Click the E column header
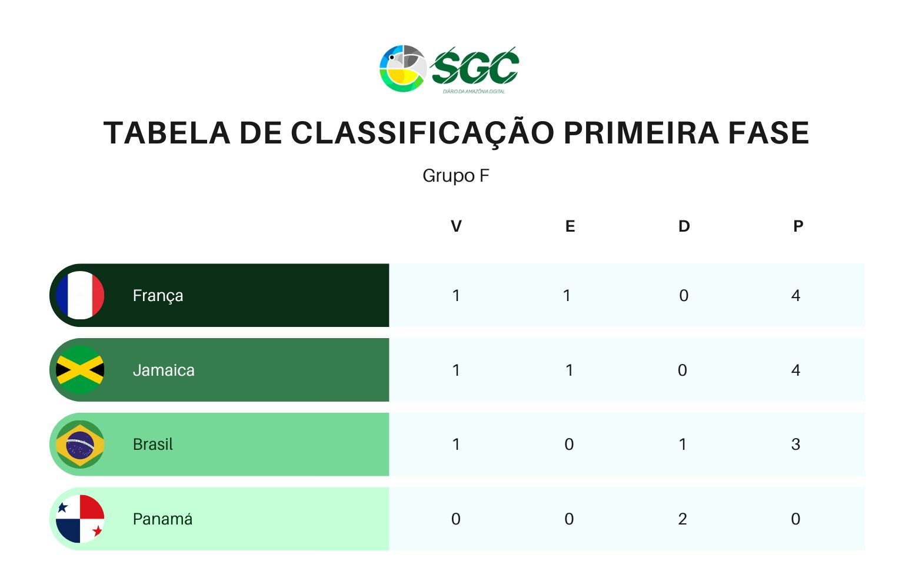This screenshot has height=588, width=912. click(570, 226)
